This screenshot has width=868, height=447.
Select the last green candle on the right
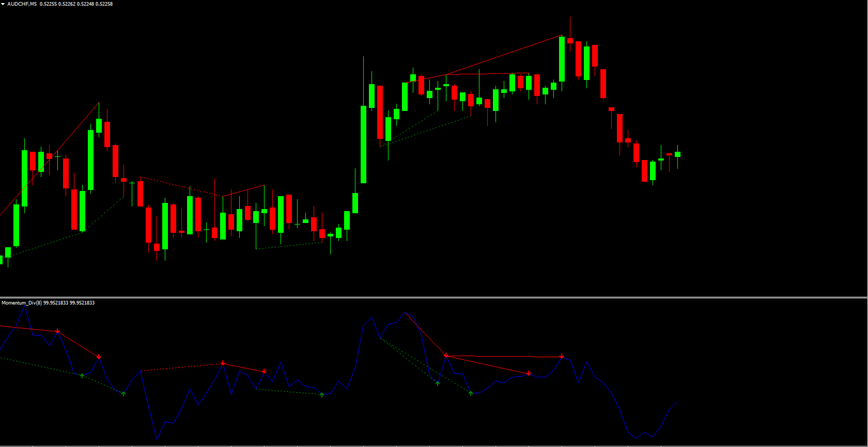pyautogui.click(x=677, y=154)
